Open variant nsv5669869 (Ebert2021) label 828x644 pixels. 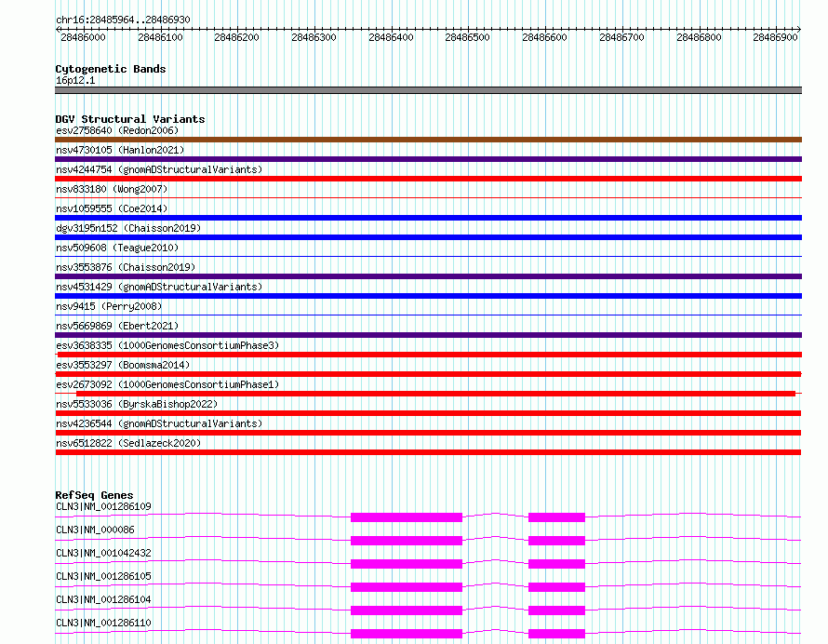click(117, 326)
